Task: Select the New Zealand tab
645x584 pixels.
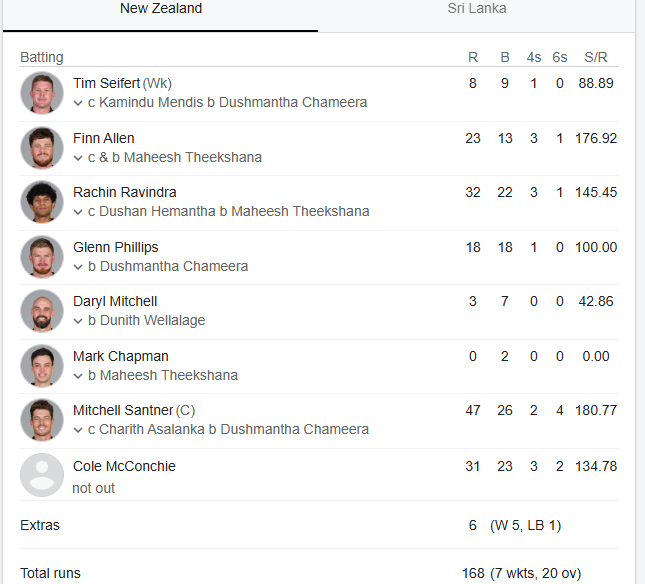Action: 161,9
